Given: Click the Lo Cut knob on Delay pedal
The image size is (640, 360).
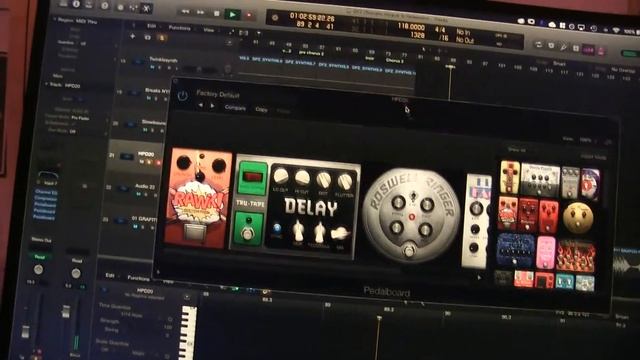Looking at the screenshot, I should [281, 176].
